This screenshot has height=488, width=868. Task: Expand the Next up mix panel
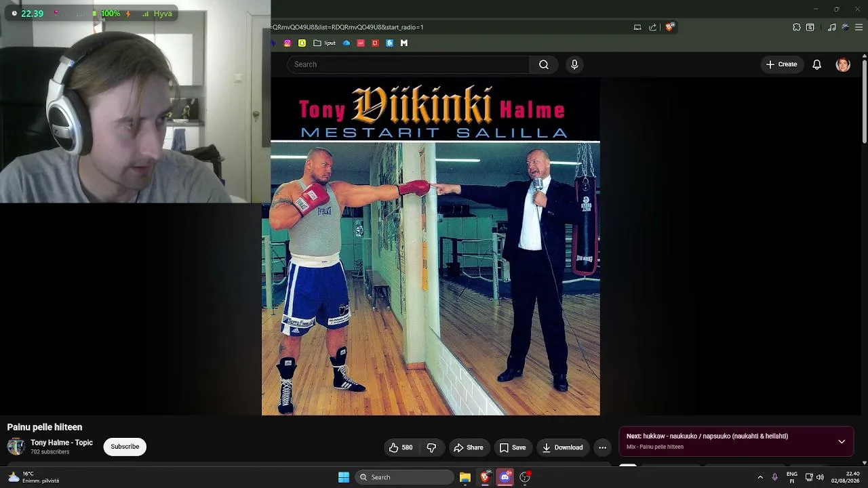842,441
